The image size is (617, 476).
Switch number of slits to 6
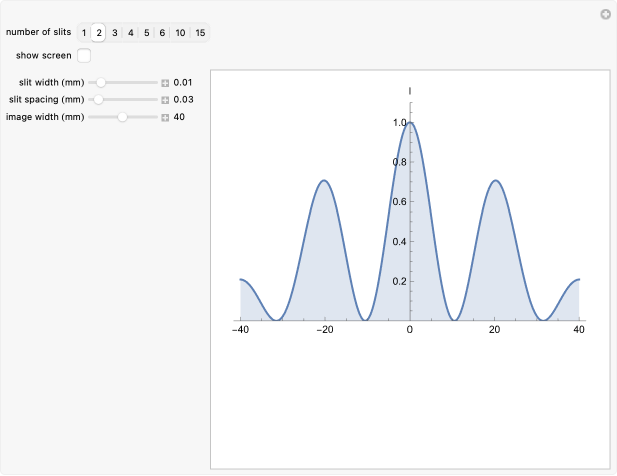coord(162,33)
